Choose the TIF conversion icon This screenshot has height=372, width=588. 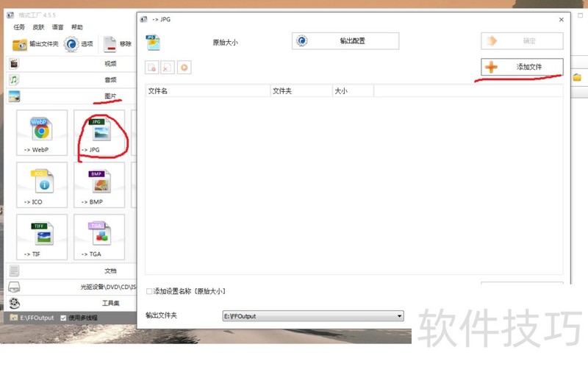click(x=42, y=237)
